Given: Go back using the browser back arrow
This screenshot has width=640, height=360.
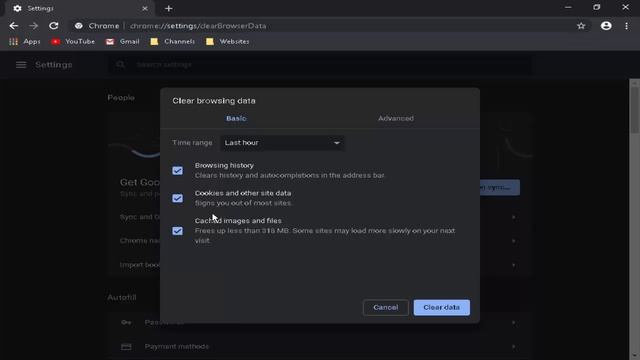Looking at the screenshot, I should [13, 26].
